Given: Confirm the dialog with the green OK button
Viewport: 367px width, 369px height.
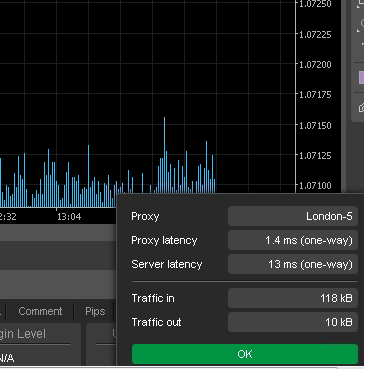Looking at the screenshot, I should (245, 354).
